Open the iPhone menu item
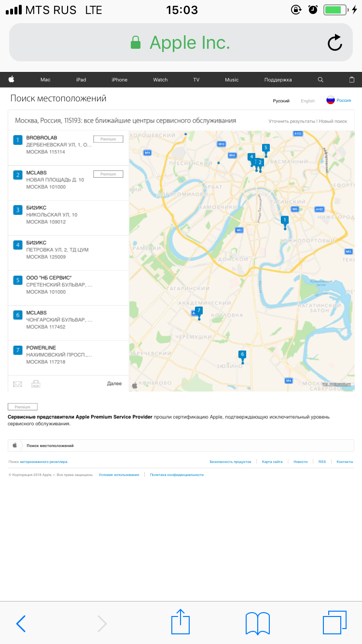The height and width of the screenshot is (644, 362). click(120, 80)
